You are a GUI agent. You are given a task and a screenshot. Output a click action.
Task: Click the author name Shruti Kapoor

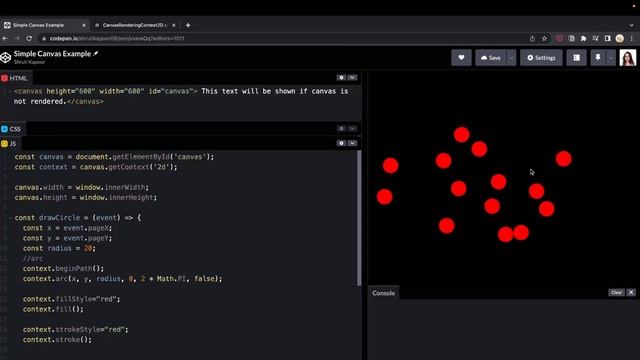pos(29,62)
